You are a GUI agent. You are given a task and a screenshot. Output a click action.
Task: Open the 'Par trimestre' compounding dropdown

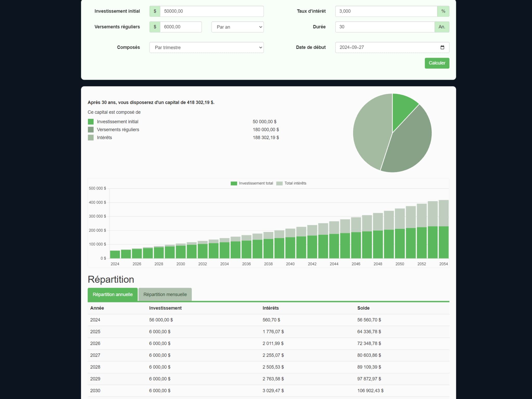coord(207,47)
